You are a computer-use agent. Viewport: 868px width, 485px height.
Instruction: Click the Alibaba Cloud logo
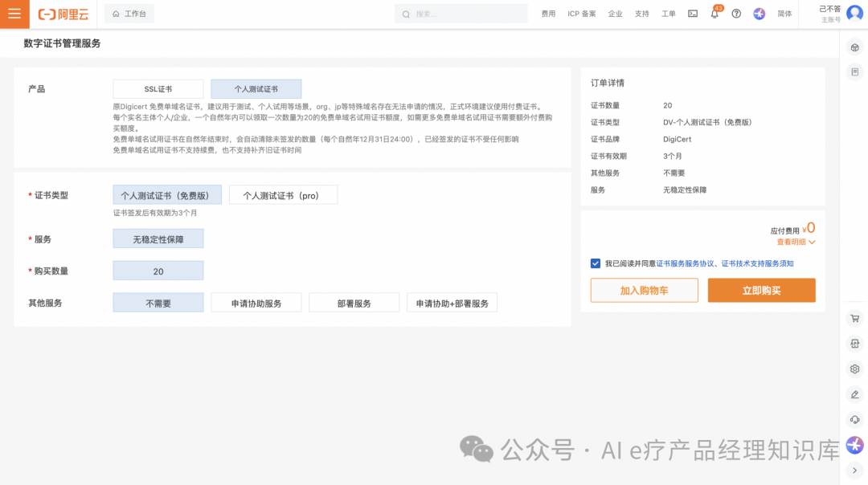[63, 14]
